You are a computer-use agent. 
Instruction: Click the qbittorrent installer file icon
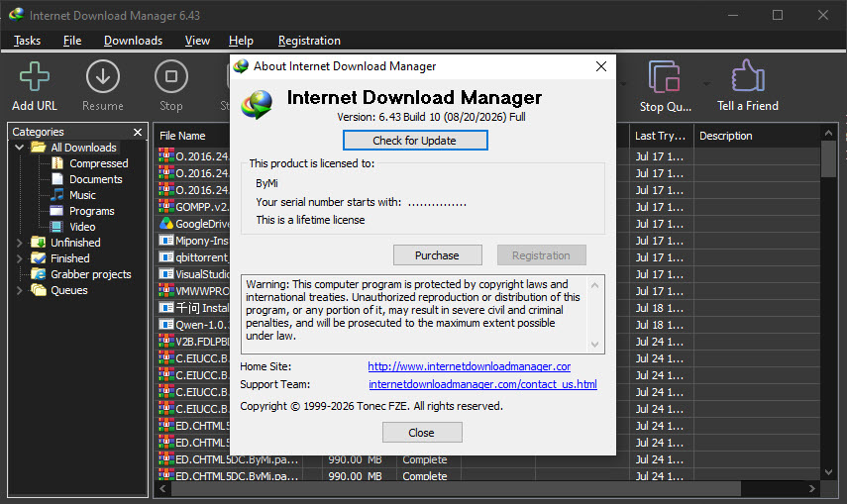coord(165,257)
